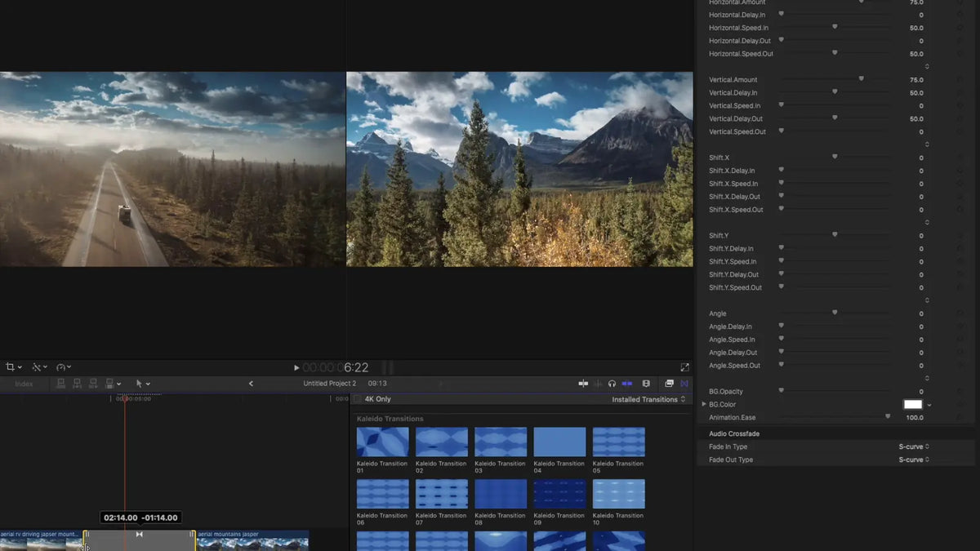Click the Angle slider handle
This screenshot has width=980, height=551.
tap(835, 313)
